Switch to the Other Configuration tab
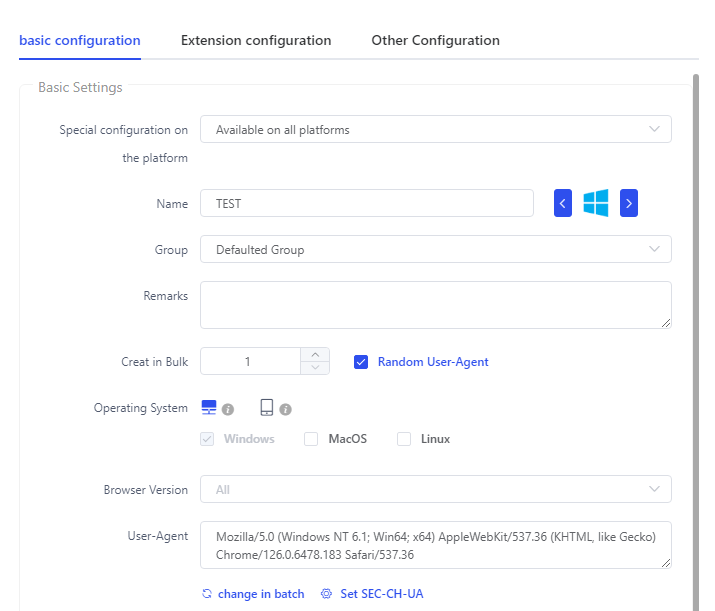715x611 pixels. point(435,41)
